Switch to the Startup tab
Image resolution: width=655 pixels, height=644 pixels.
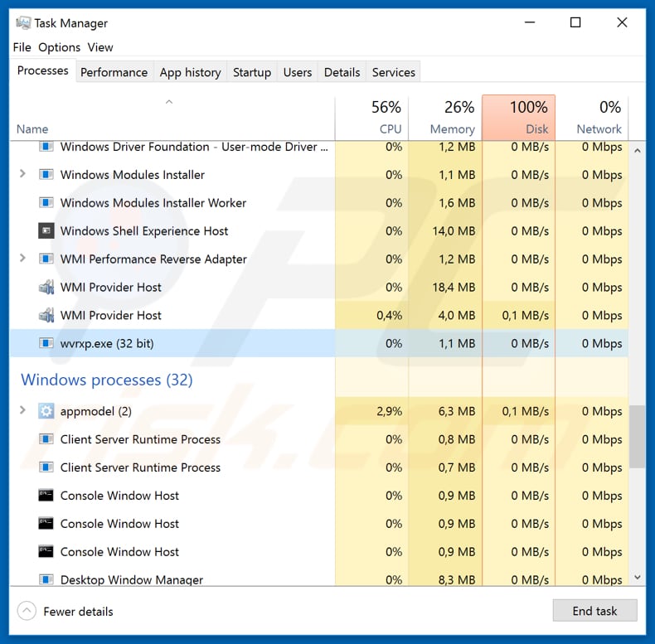pos(252,72)
